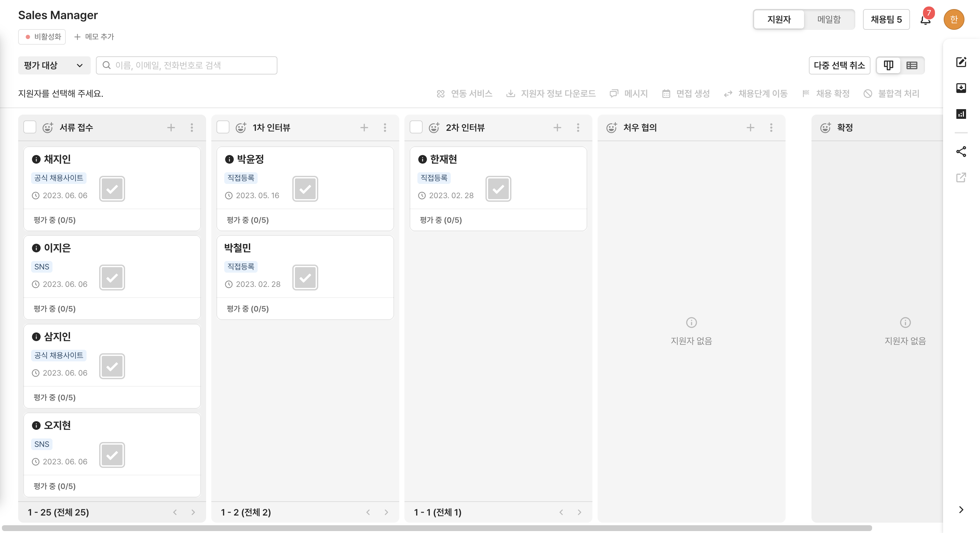Click 지원자 정보 다운로드 action

click(x=551, y=94)
